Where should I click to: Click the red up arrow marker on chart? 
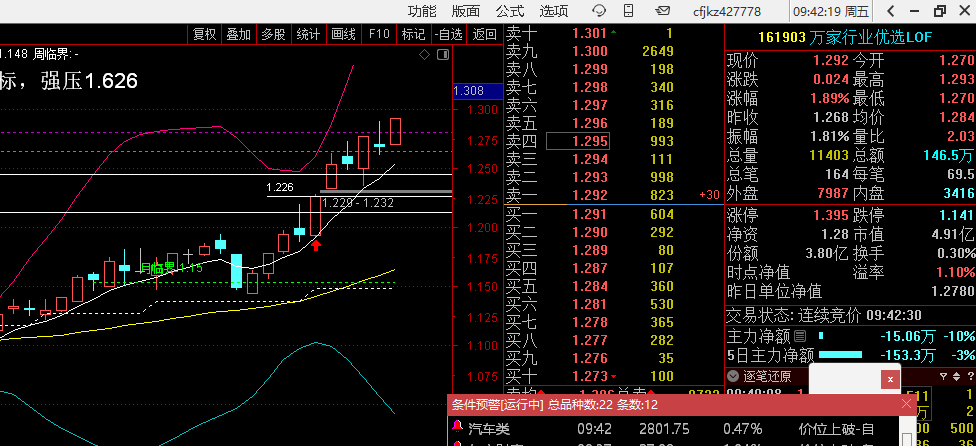[316, 245]
